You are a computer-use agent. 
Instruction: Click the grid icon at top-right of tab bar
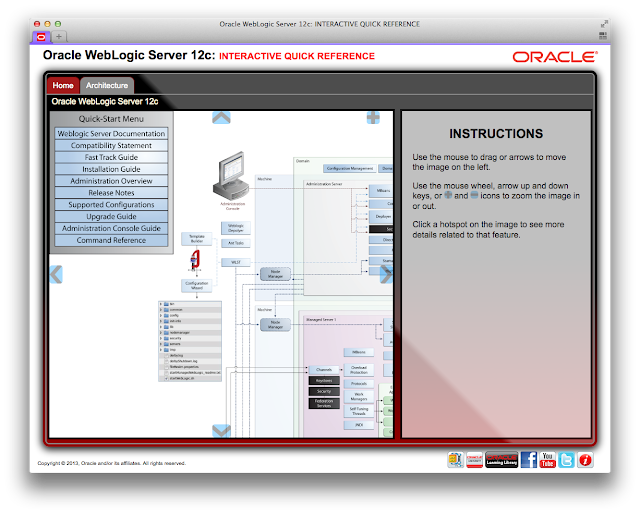pyautogui.click(x=603, y=36)
